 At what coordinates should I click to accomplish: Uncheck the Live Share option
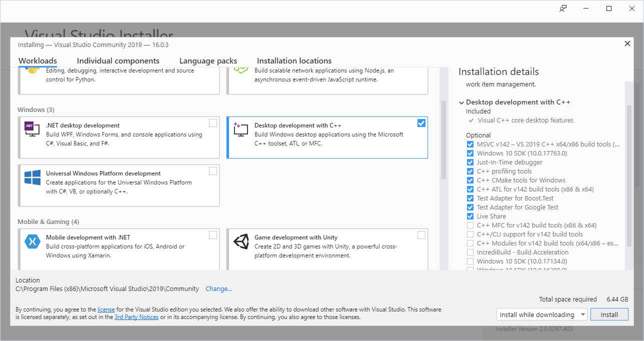point(470,216)
